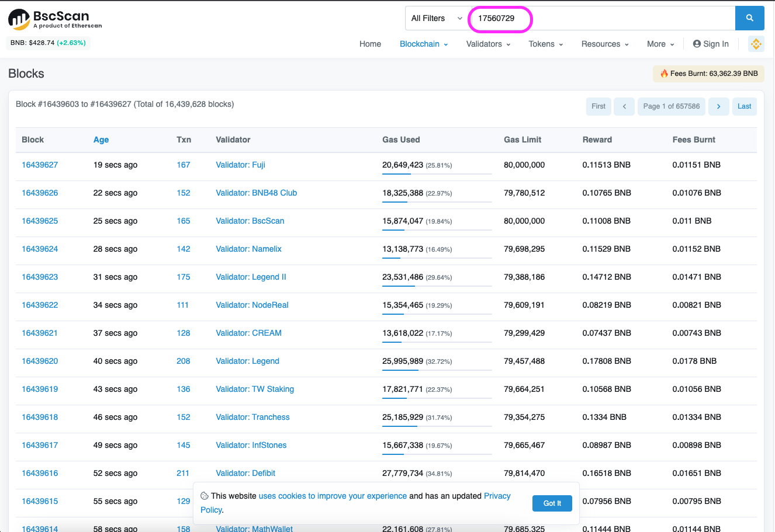Open Validator: Namelix

[248, 249]
